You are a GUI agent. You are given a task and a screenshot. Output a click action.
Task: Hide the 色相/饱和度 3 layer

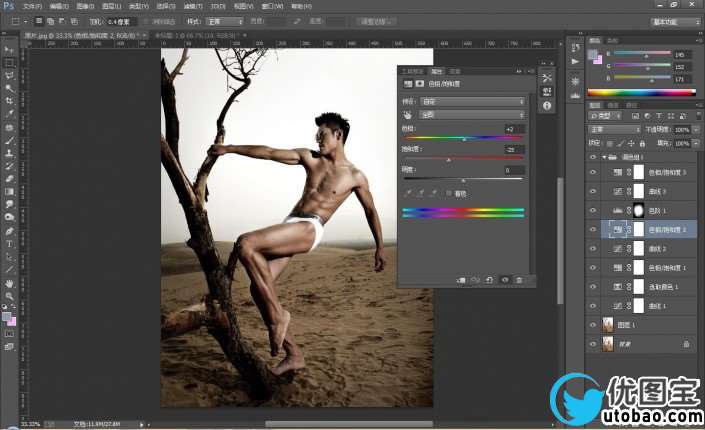tap(593, 172)
